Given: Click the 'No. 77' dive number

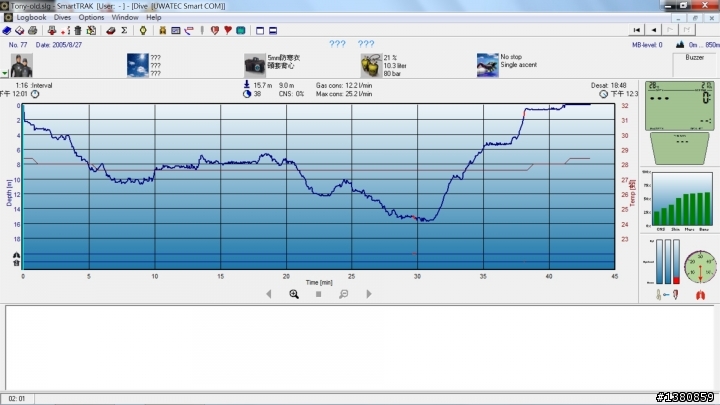Looking at the screenshot, I should 17,45.
